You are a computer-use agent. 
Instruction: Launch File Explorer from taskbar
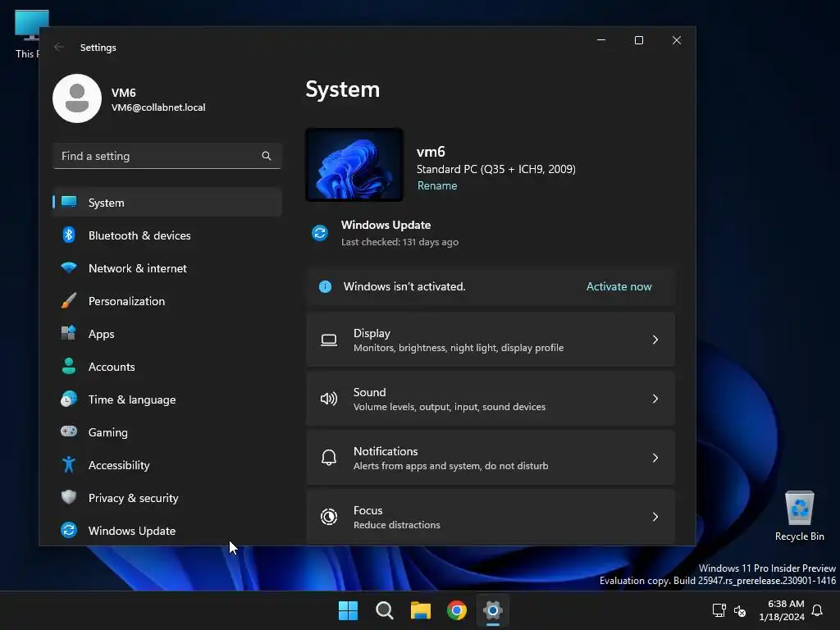421,610
